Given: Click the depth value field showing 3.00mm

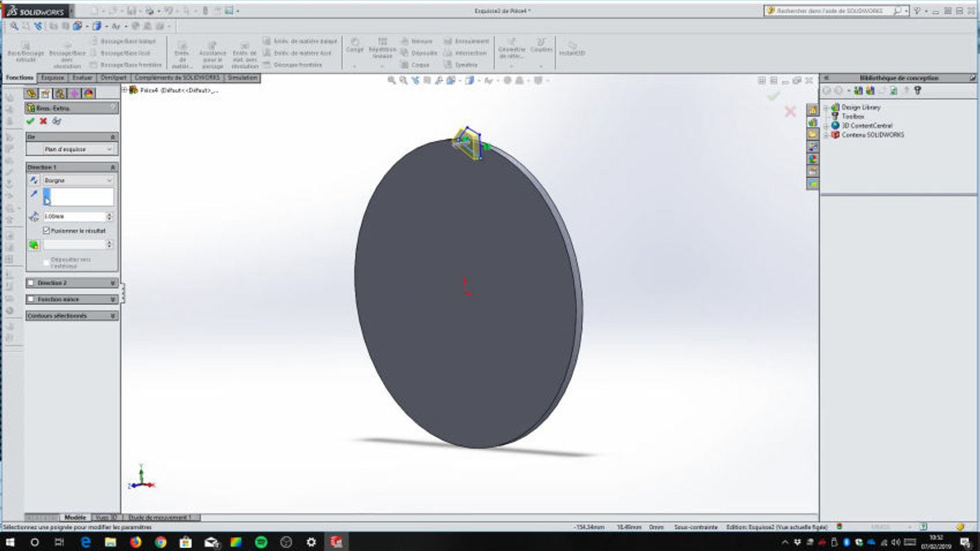Looking at the screenshot, I should pos(74,216).
